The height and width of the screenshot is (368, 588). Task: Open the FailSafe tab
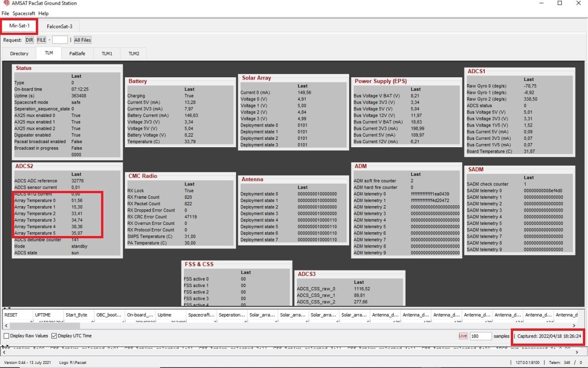click(77, 53)
